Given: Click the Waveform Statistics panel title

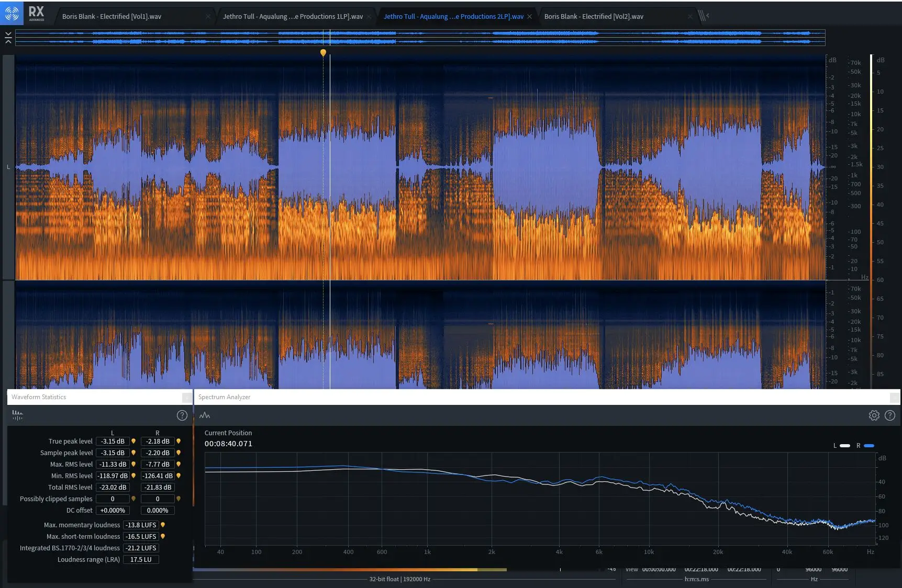Looking at the screenshot, I should click(x=39, y=397).
